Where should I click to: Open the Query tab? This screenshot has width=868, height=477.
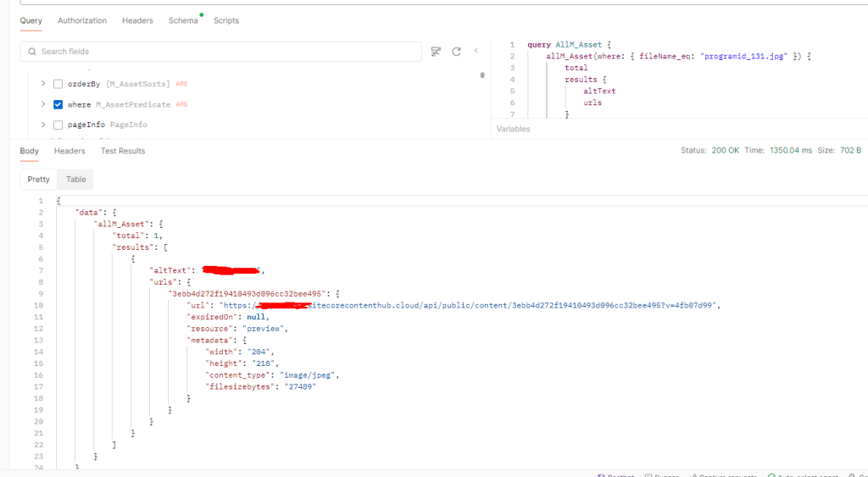tap(31, 20)
